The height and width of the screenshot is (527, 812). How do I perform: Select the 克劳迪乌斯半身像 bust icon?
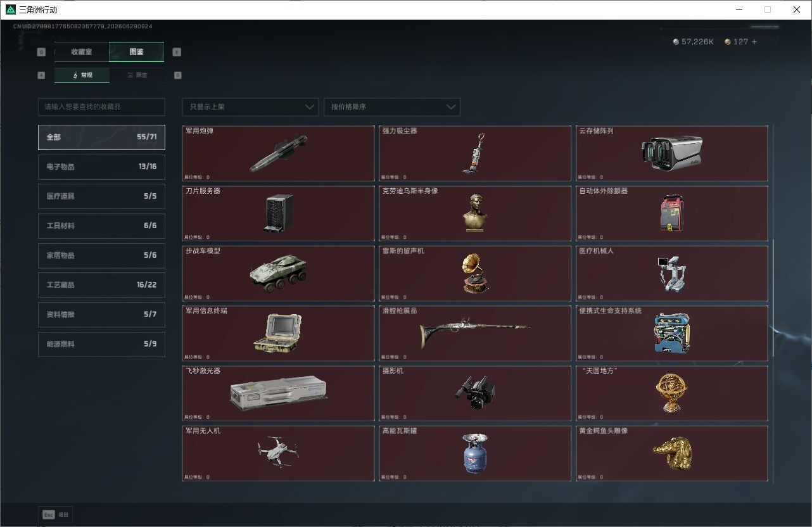click(x=476, y=213)
